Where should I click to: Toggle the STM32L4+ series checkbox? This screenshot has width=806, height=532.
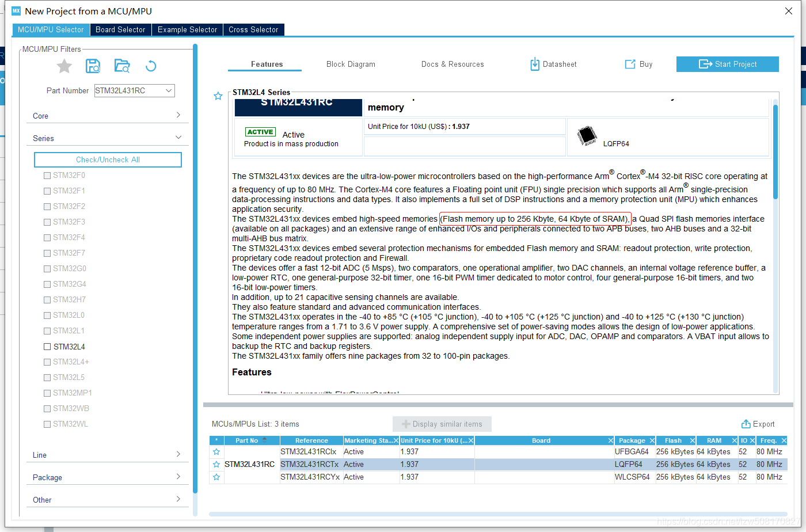[47, 362]
